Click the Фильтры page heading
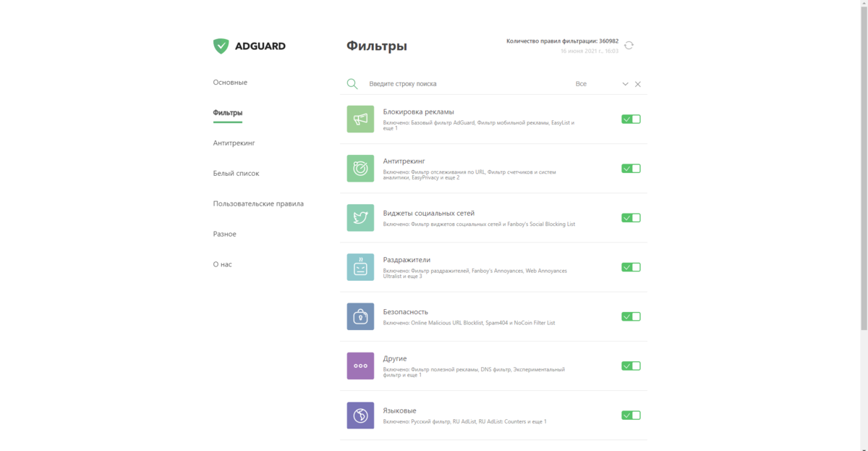 click(x=376, y=46)
